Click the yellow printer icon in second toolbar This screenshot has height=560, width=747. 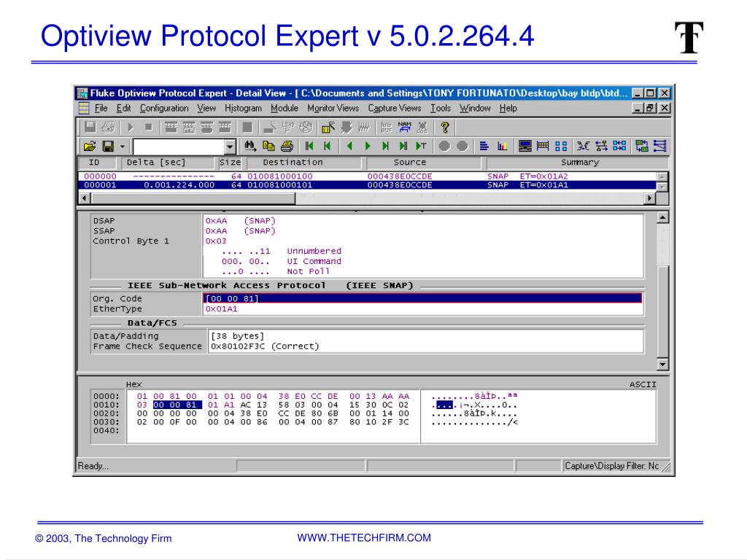pyautogui.click(x=287, y=146)
